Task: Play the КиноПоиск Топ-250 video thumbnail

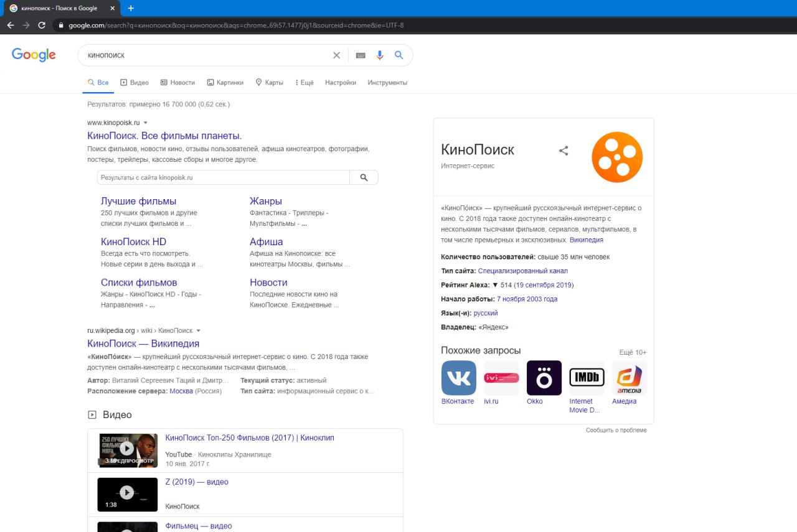Action: [x=127, y=450]
